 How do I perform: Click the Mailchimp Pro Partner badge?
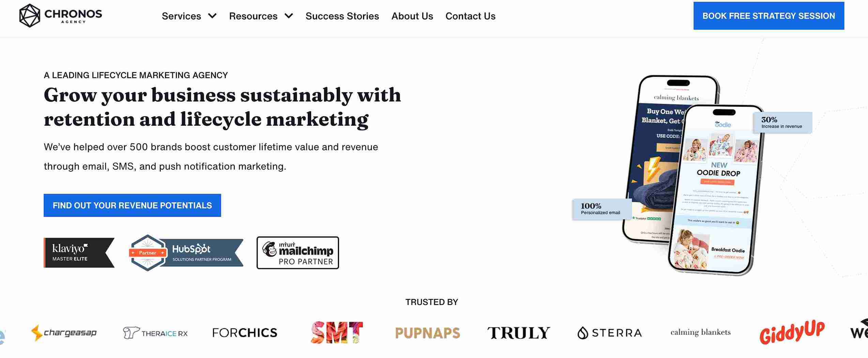point(298,253)
